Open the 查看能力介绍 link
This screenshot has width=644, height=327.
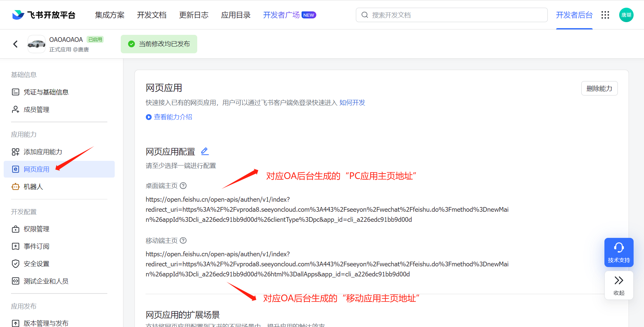(x=173, y=117)
